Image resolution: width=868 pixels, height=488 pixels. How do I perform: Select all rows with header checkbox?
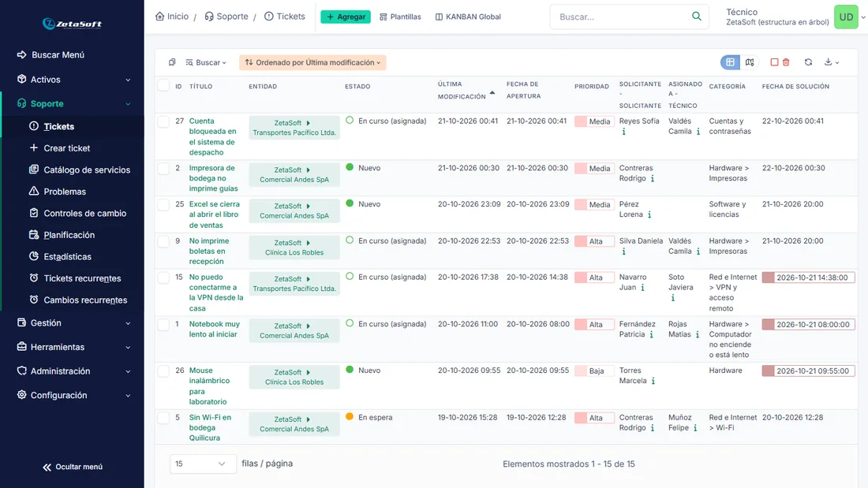(163, 86)
